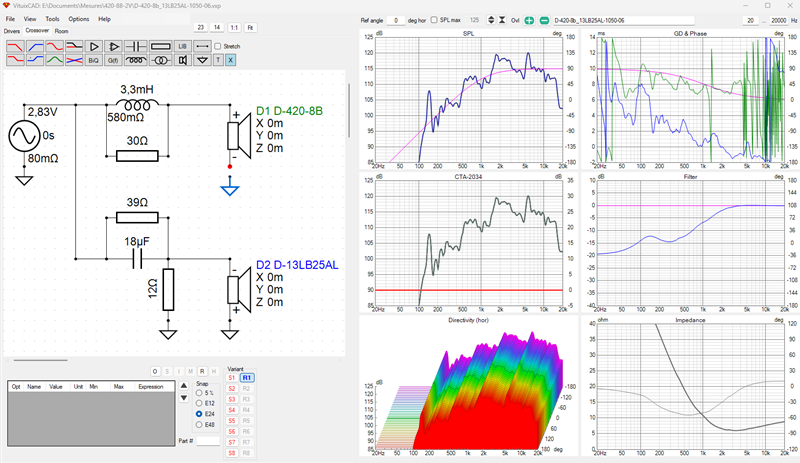Screen dimensions: 800x463
Task: Add an overlay with the green plus
Action: coord(529,20)
